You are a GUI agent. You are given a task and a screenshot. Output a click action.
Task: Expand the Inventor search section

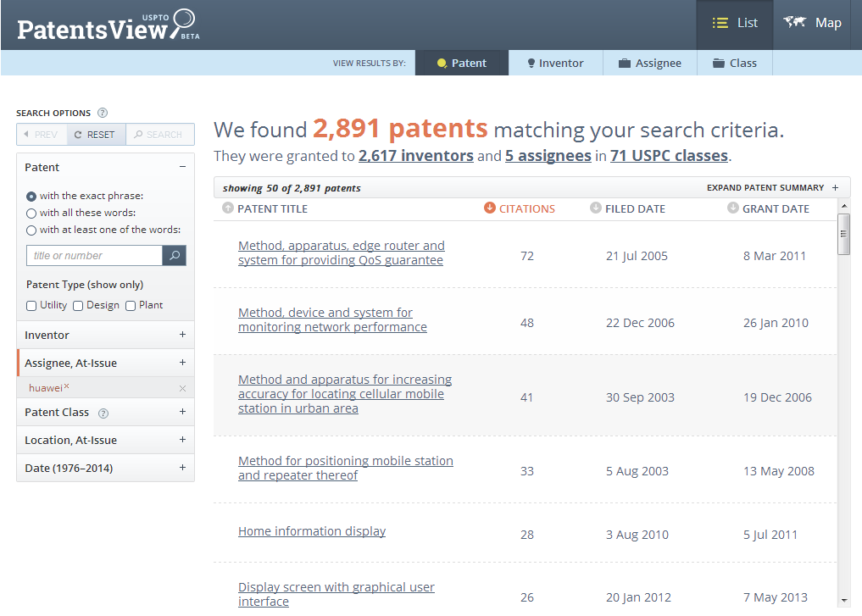click(182, 335)
